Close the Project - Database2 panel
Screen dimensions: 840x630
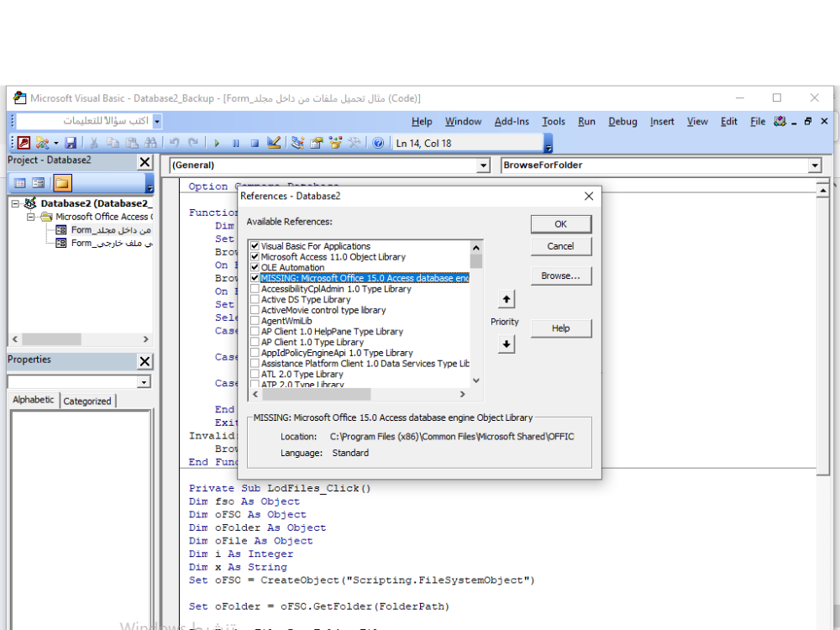(144, 162)
